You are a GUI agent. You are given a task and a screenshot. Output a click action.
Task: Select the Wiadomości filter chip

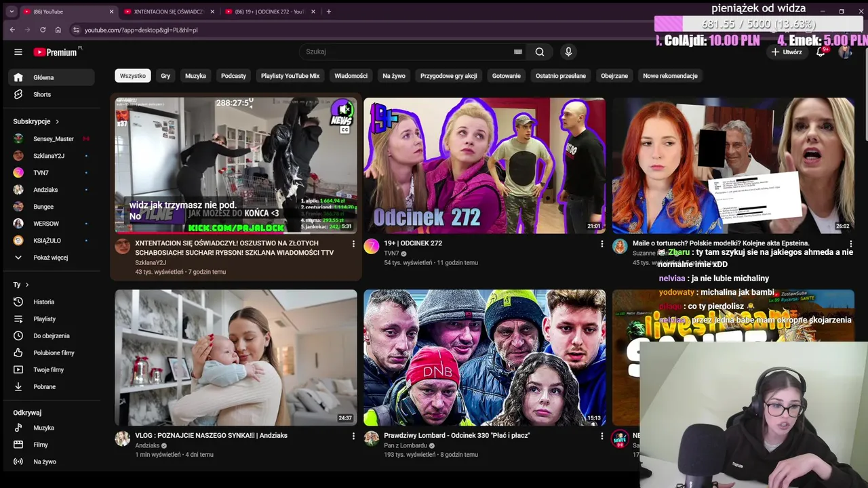pyautogui.click(x=351, y=76)
